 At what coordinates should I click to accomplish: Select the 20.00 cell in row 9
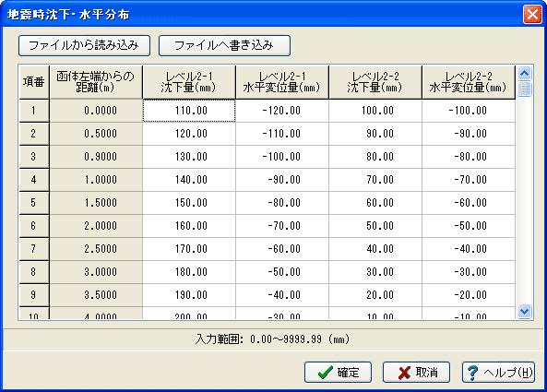pyautogui.click(x=375, y=295)
